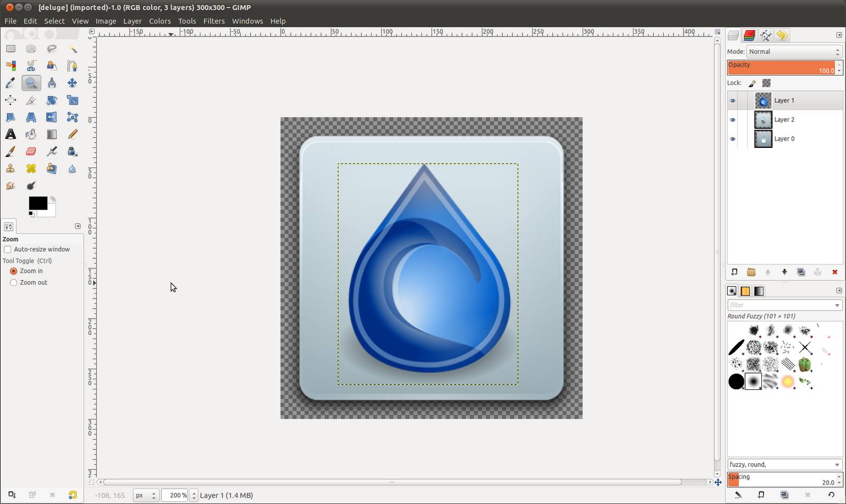Select the Rectangle Select tool
The height and width of the screenshot is (504, 846).
tap(11, 49)
